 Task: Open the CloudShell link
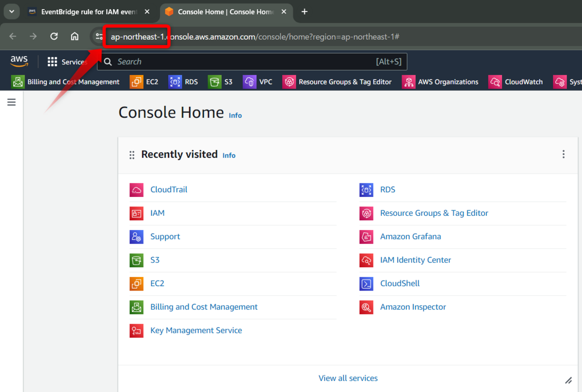[400, 283]
